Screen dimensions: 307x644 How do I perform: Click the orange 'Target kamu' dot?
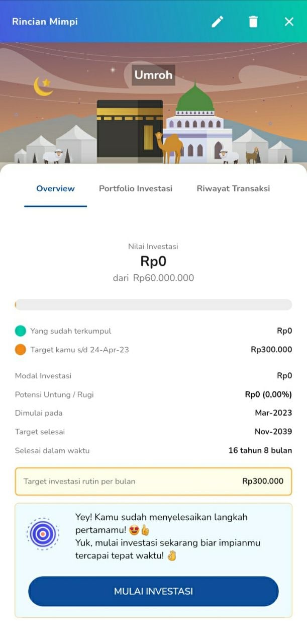click(x=21, y=350)
